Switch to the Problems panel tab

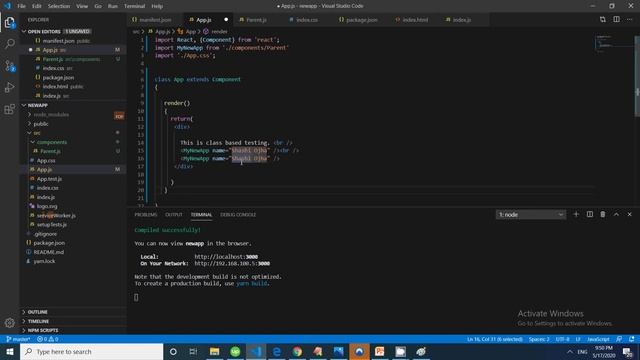point(146,215)
